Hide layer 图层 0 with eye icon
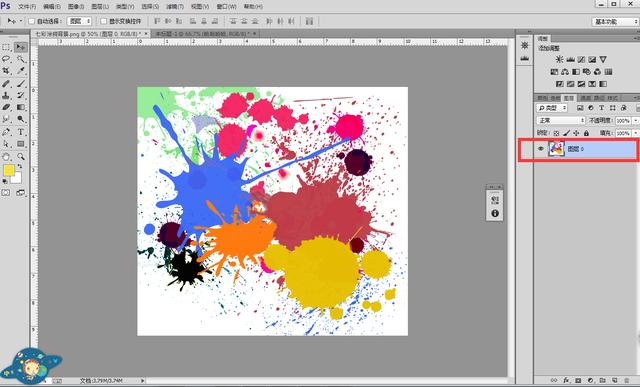640x387 pixels. click(541, 149)
